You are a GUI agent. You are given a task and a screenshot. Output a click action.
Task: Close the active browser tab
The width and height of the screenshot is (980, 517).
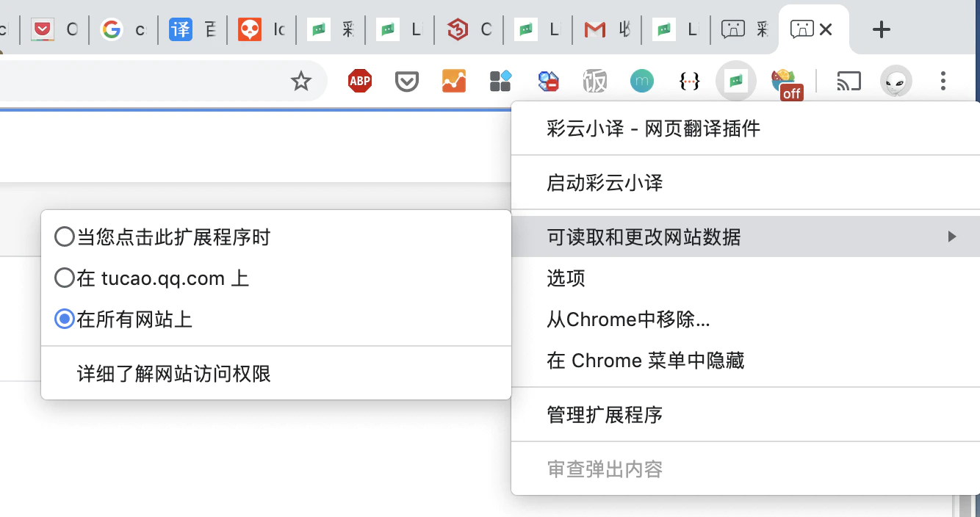826,29
